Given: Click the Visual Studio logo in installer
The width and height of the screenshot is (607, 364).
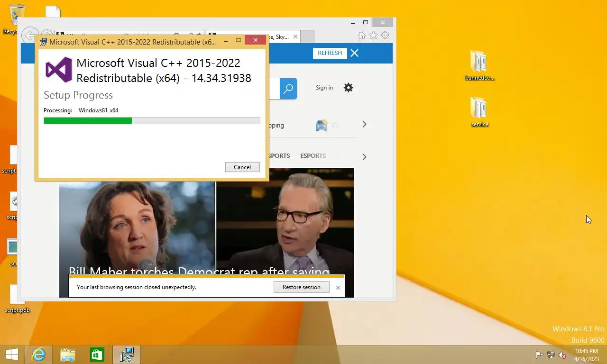Looking at the screenshot, I should [x=59, y=70].
